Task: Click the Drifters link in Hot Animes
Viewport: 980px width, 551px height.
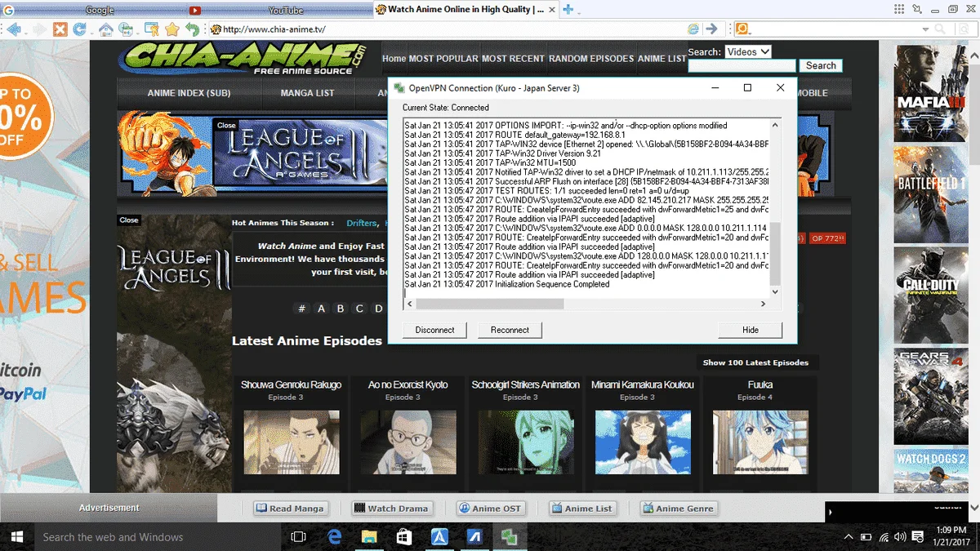Action: 360,223
